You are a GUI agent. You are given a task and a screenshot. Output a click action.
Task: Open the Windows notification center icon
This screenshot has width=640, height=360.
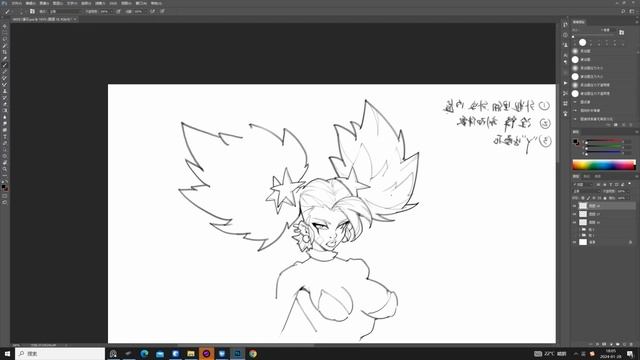(631, 353)
